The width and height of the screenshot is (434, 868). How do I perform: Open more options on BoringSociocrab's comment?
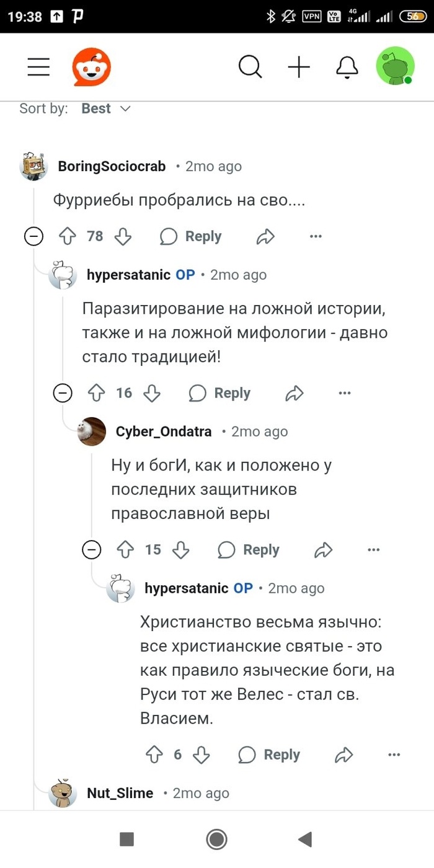pos(316,236)
